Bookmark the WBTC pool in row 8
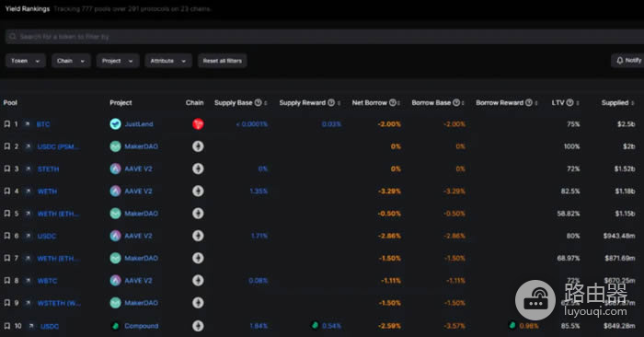644x337 pixels. [7, 281]
